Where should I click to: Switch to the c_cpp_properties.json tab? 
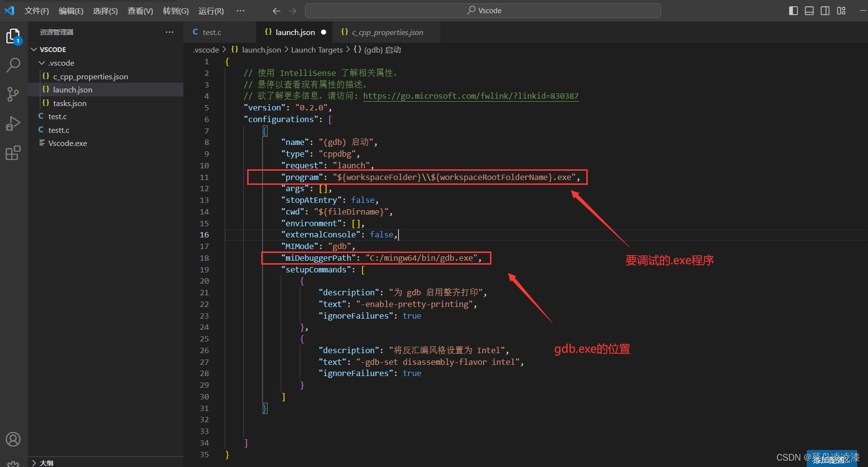coord(386,32)
